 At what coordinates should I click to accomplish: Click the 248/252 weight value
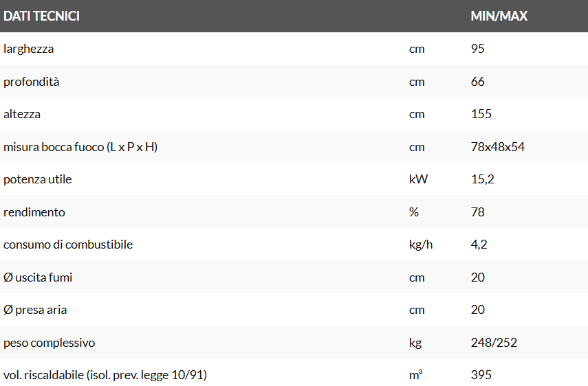pyautogui.click(x=494, y=343)
